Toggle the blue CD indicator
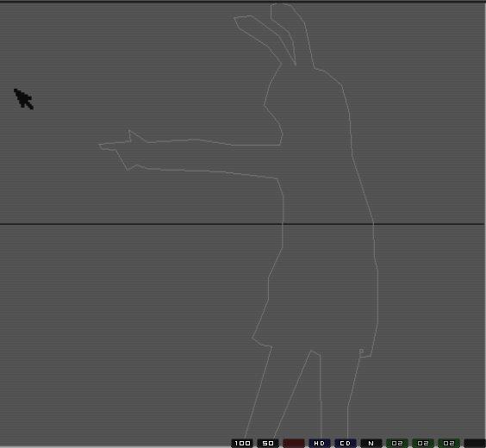Image resolution: width=486 pixels, height=448 pixels. [x=346, y=443]
